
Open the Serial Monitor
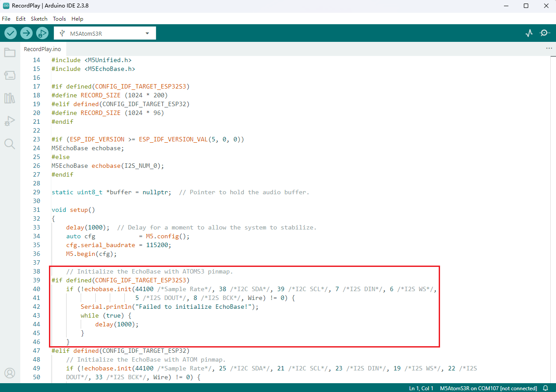point(545,33)
